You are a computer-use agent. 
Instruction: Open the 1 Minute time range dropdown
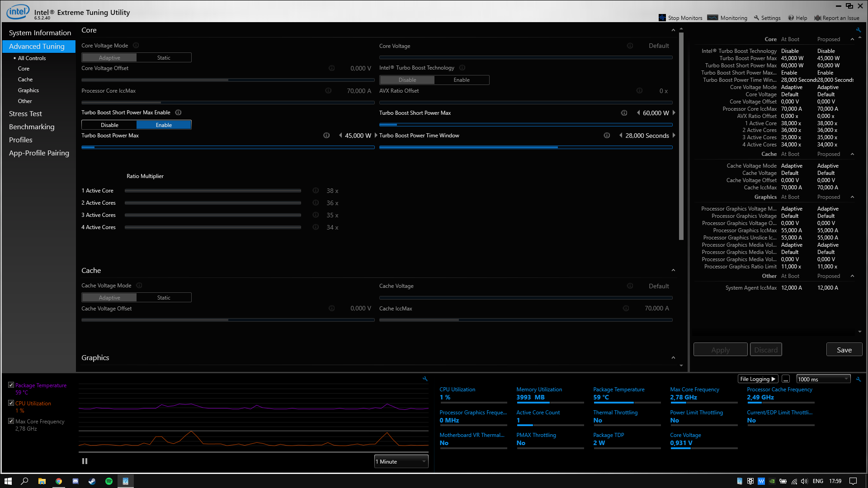[401, 461]
